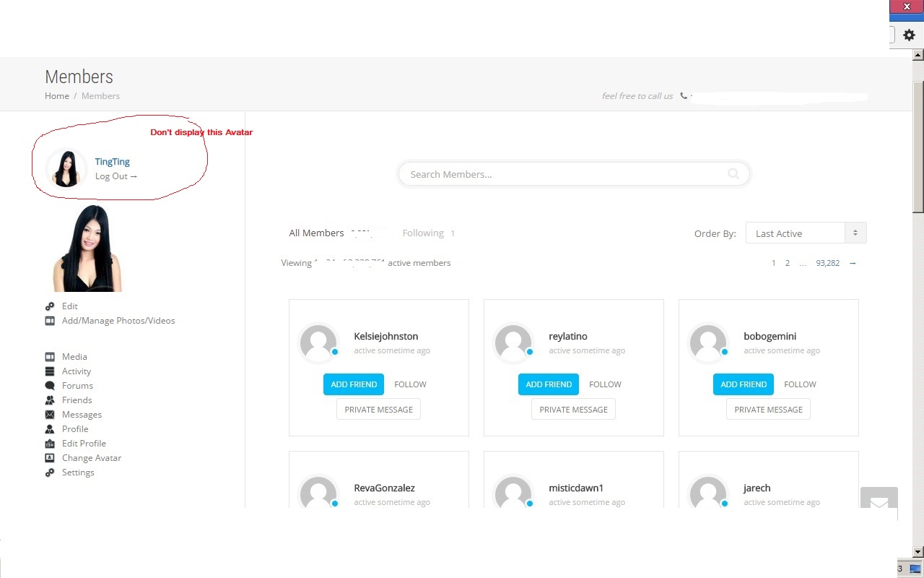Click the Media icon in sidebar
Image resolution: width=924 pixels, height=578 pixels.
[50, 357]
